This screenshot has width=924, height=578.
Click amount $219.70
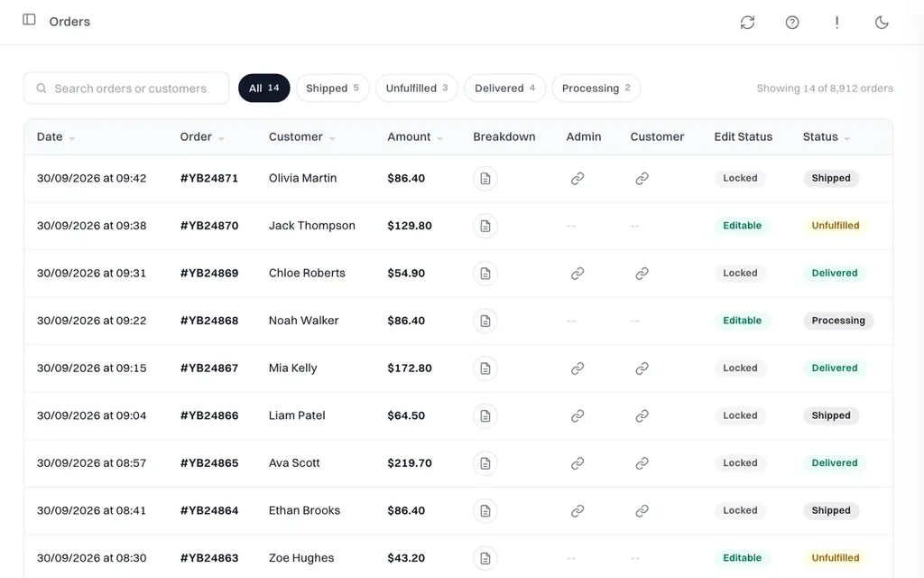(410, 463)
